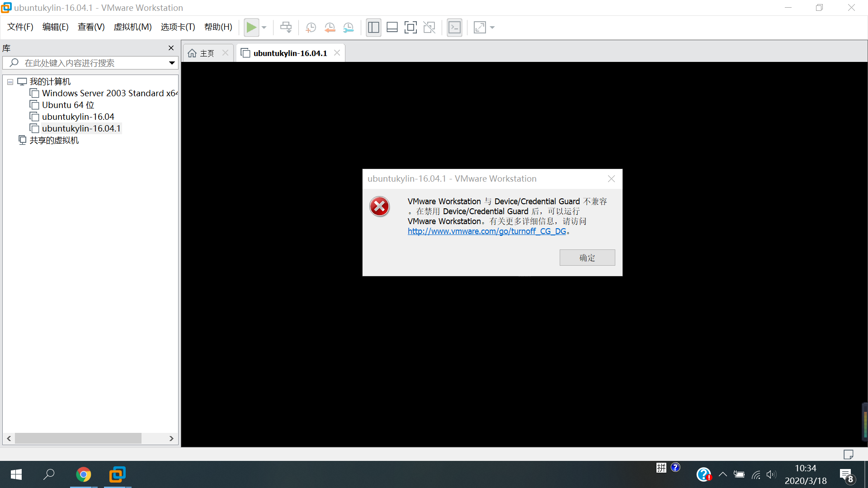This screenshot has width=868, height=488.
Task: Select 我的计算机 in the library
Action: 50,82
